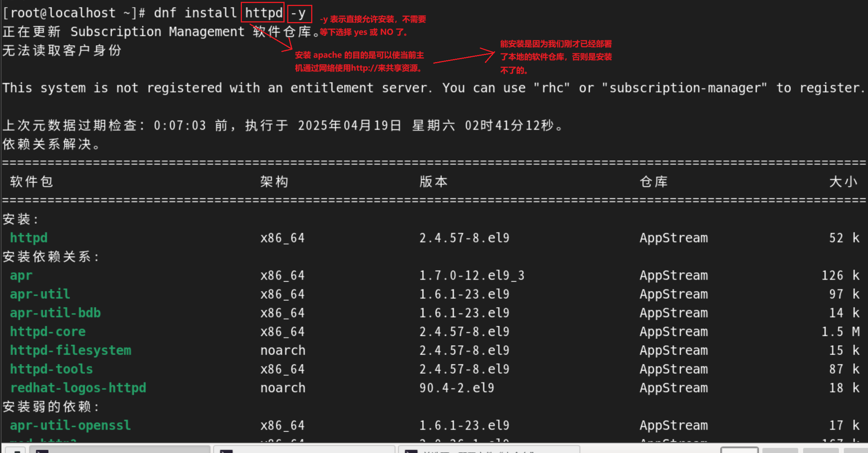Click red-boxed httpd in command line
Screen dimensions: 868x453
click(x=263, y=13)
